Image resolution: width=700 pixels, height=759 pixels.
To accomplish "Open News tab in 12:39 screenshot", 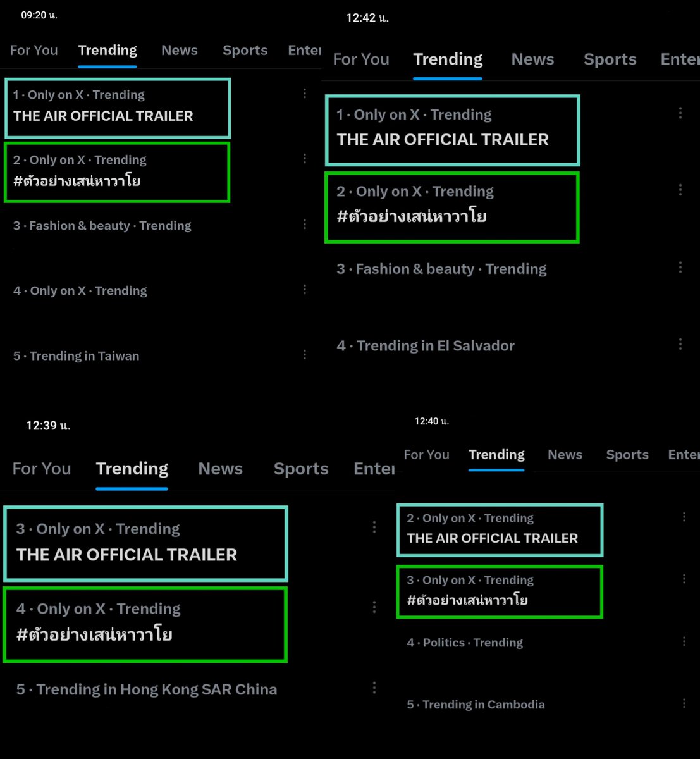I will point(220,469).
